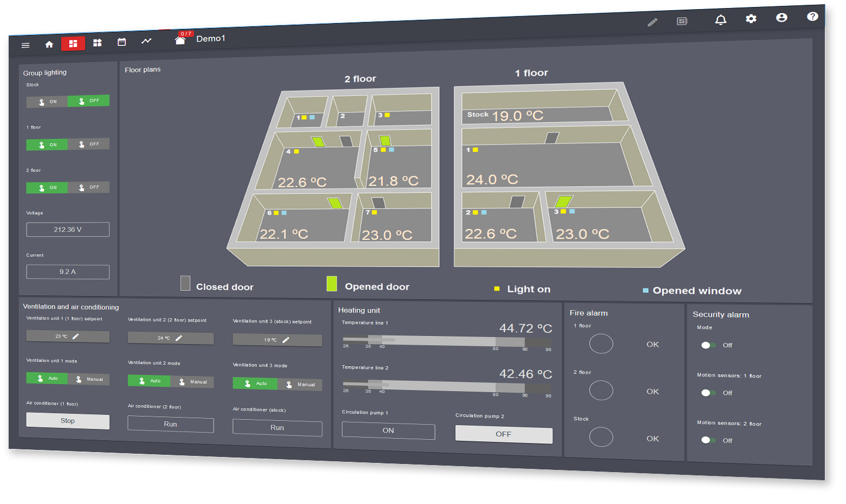Image resolution: width=846 pixels, height=504 pixels.
Task: Enable the Security alarm Mode switch
Action: click(x=708, y=345)
